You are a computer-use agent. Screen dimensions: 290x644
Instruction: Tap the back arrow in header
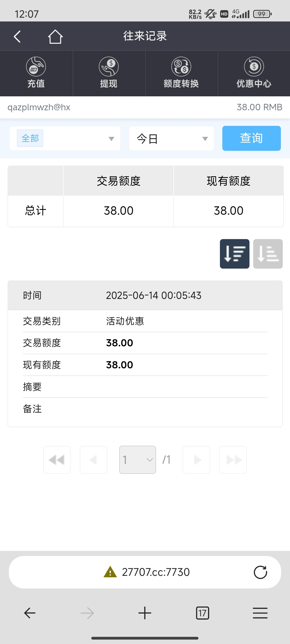click(17, 36)
